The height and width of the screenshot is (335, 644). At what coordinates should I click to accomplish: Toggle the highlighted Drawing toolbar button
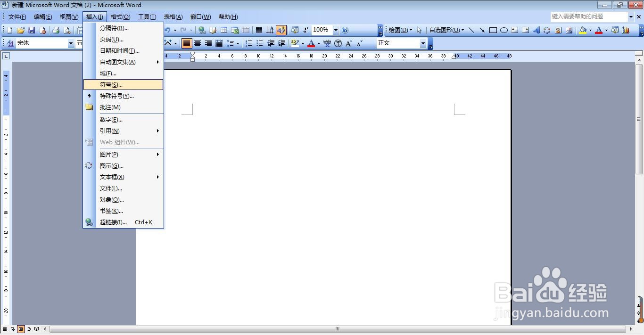click(x=281, y=30)
